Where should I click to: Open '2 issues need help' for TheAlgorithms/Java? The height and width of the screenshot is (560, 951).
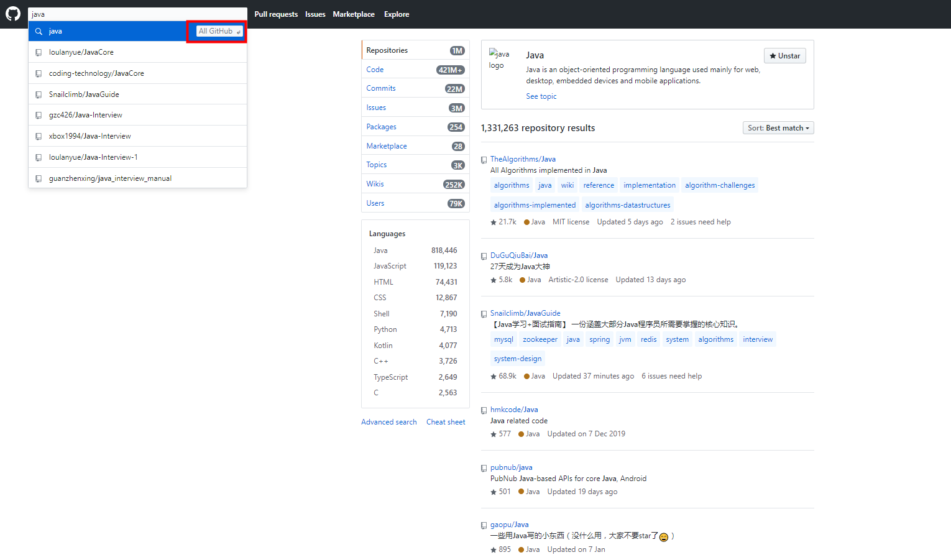point(701,222)
